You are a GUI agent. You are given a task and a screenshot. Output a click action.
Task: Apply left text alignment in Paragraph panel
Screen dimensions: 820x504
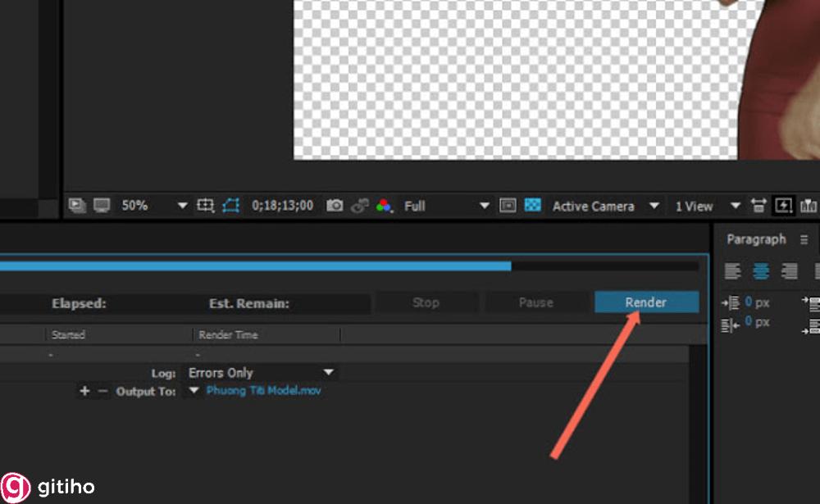[x=732, y=271]
